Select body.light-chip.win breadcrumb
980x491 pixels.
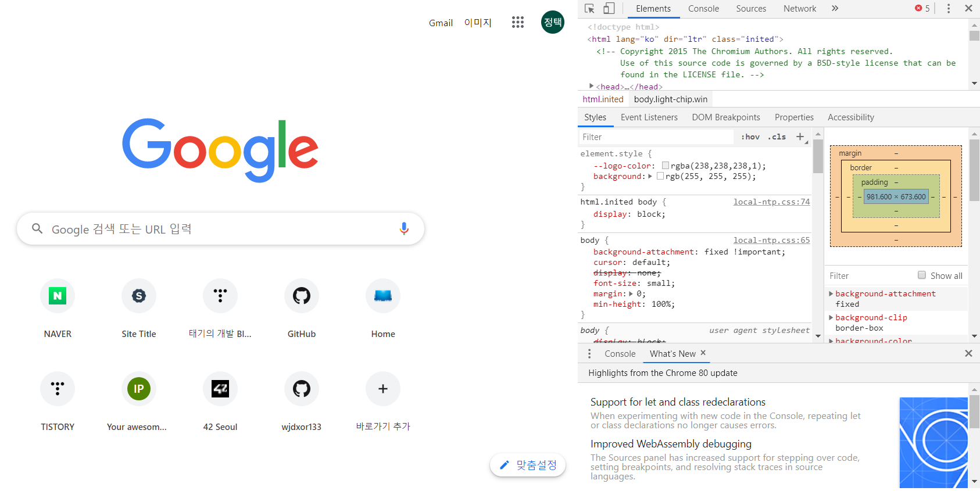[671, 99]
